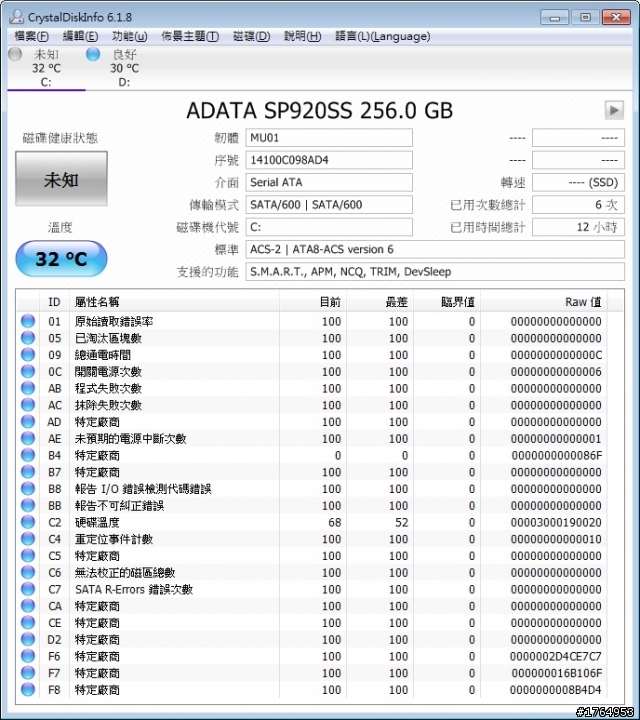
Task: Select the SATA R-Errors 錯誤次數 attribute name
Action: [x=134, y=590]
